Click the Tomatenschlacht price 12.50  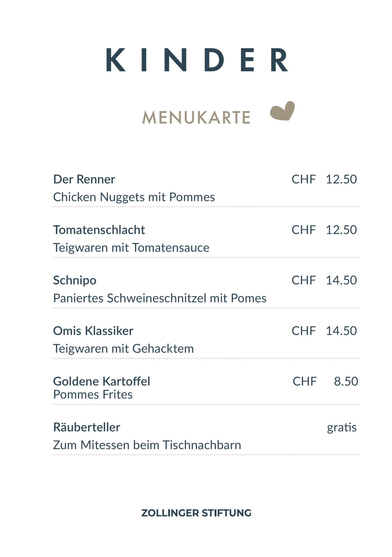tap(341, 230)
